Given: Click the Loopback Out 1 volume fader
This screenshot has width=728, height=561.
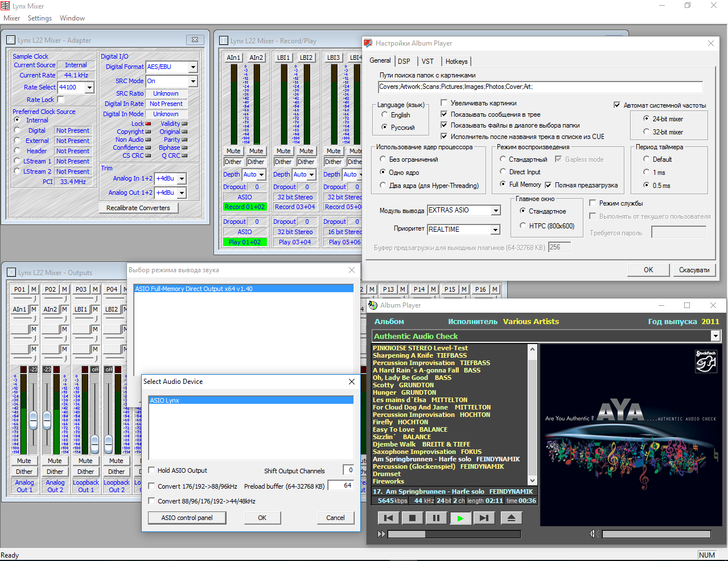Looking at the screenshot, I should pyautogui.click(x=94, y=443).
